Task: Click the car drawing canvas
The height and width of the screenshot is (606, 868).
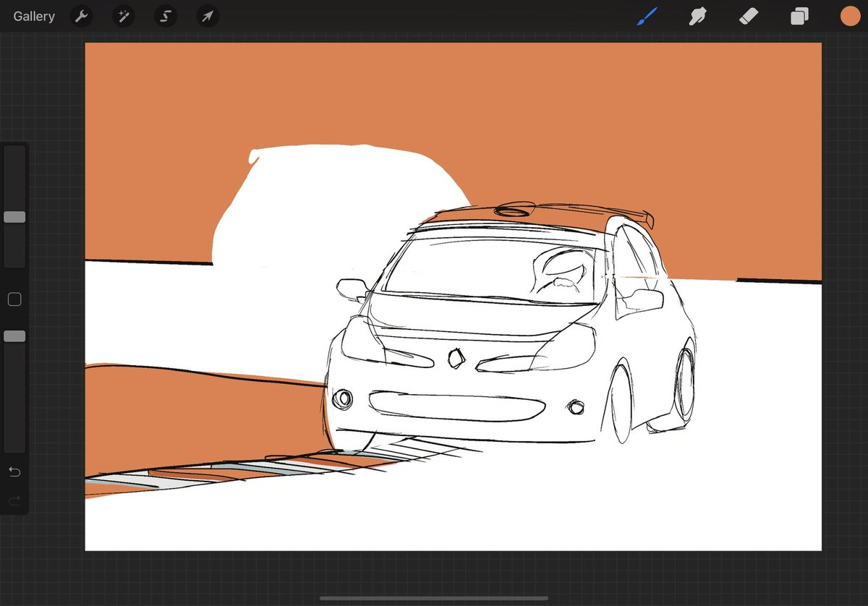Action: coord(454,296)
